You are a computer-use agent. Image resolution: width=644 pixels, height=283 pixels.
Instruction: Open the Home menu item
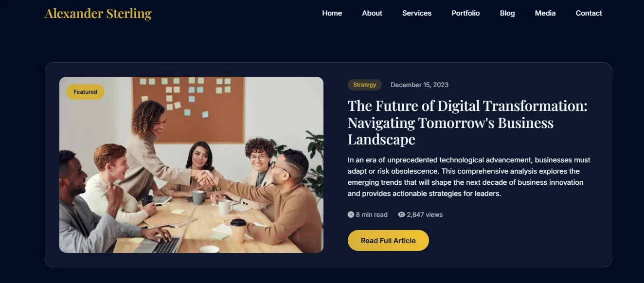pos(332,13)
